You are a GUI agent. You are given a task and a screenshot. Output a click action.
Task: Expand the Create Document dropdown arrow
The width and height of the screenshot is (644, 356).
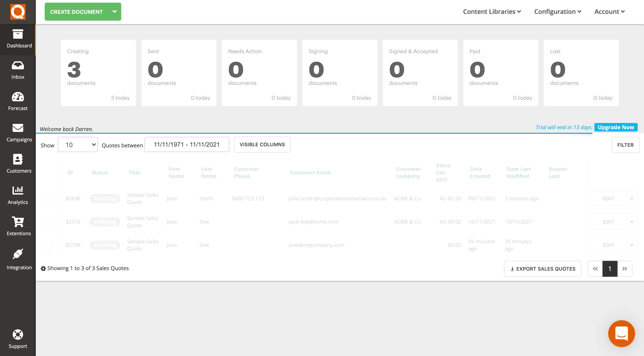(x=115, y=11)
